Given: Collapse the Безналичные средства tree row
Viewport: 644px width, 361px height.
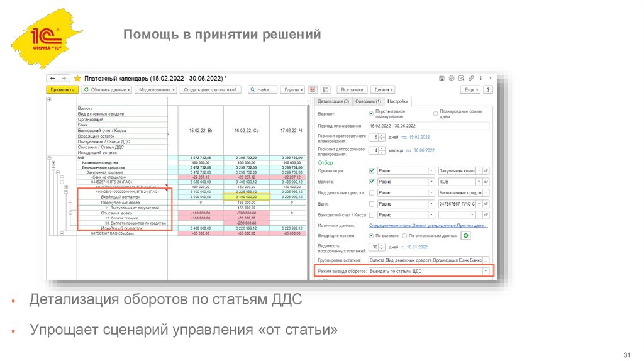Looking at the screenshot, I should point(53,167).
